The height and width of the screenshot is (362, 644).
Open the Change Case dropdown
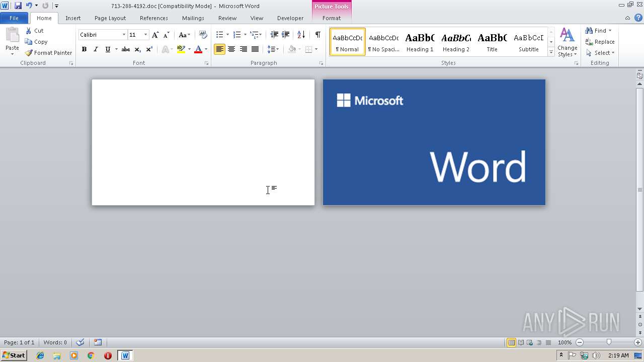pyautogui.click(x=185, y=35)
